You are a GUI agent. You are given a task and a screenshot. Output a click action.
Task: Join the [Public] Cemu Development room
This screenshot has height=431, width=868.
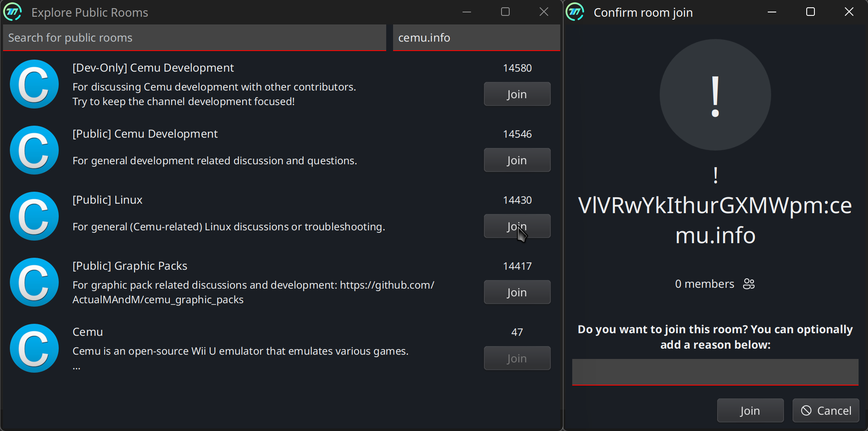click(x=517, y=160)
